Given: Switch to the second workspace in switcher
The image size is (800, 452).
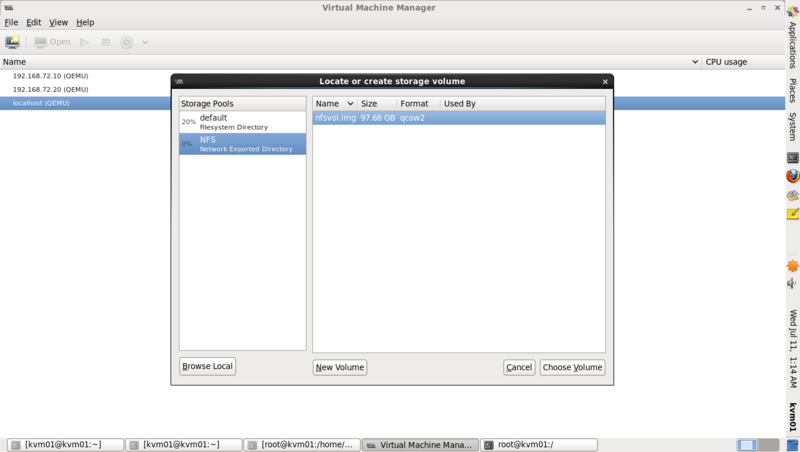Looking at the screenshot, I should 768,445.
